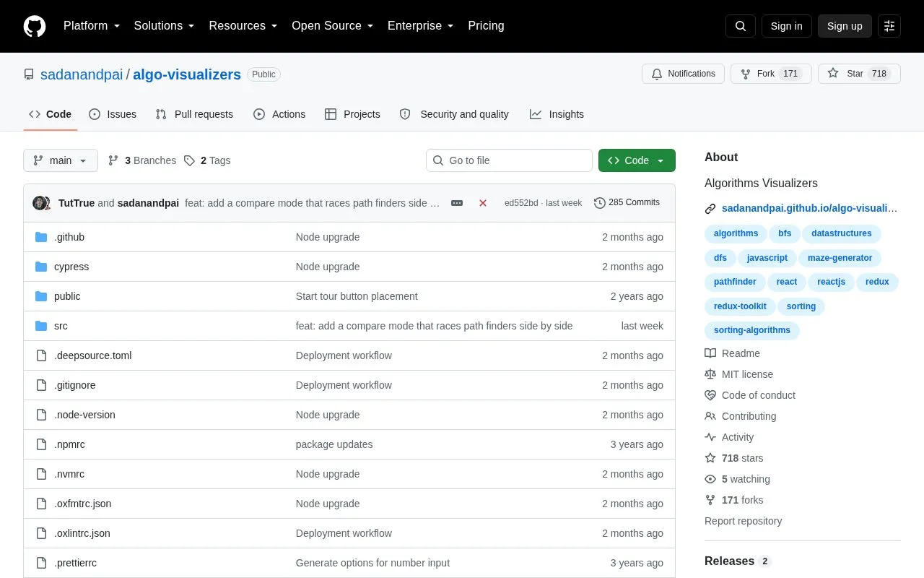Open the main branch selector dropdown
Screen dimensions: 924x578
click(x=61, y=160)
